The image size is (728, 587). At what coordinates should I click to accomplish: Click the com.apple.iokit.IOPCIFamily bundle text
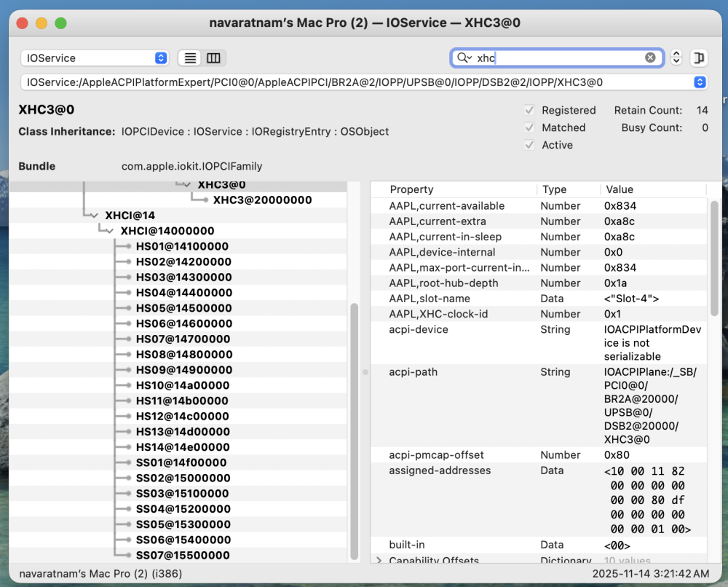point(191,166)
